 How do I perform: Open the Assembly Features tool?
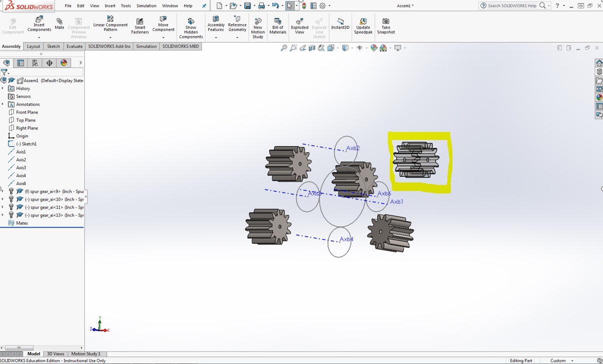pos(216,24)
